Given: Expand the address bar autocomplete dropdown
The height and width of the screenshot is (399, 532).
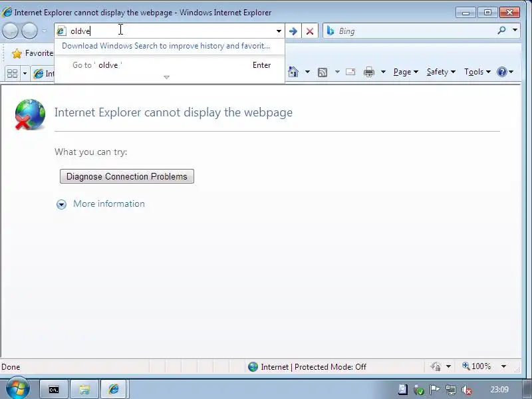Looking at the screenshot, I should click(279, 31).
